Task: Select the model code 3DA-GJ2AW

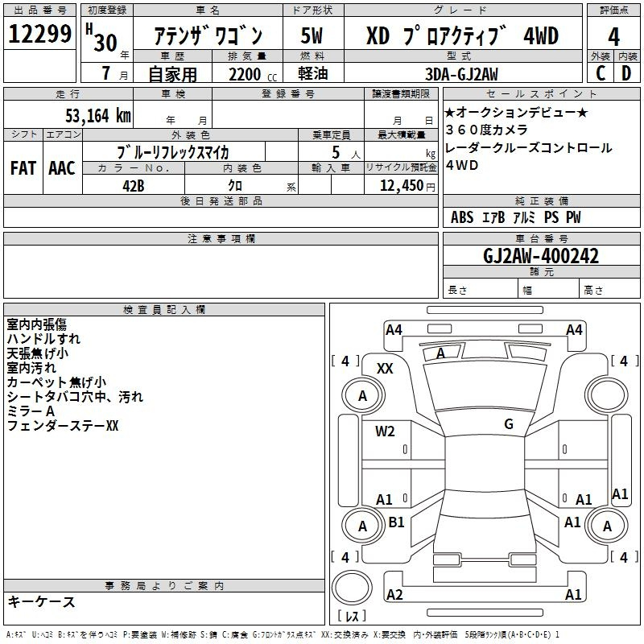Action: click(x=461, y=74)
